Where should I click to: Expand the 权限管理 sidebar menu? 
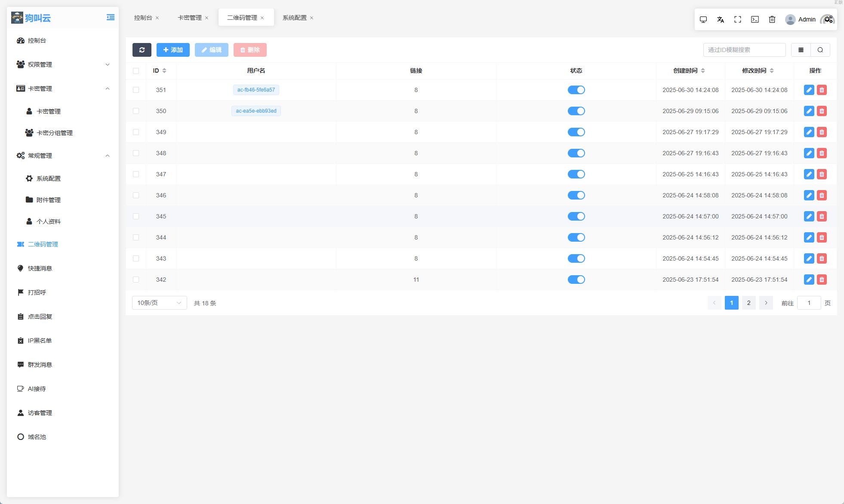(x=62, y=65)
